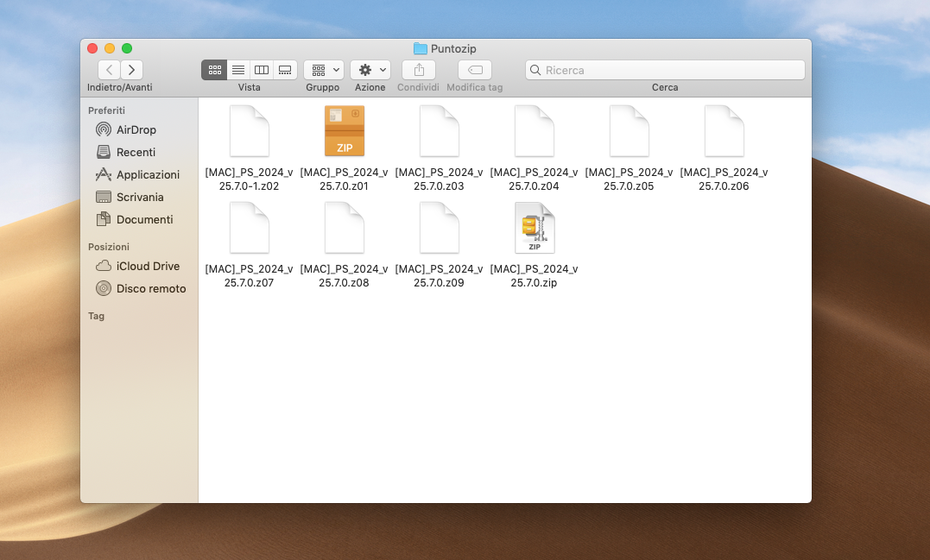This screenshot has height=560, width=930.
Task: Open the Azione gear menu
Action: pos(370,70)
